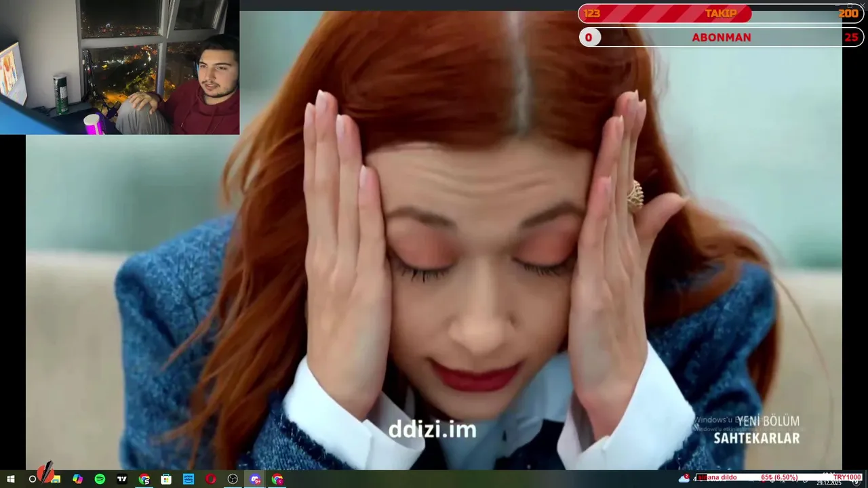The height and width of the screenshot is (488, 868).
Task: Click the 'SAHTEKARLAR' show title text
Action: pos(756,439)
